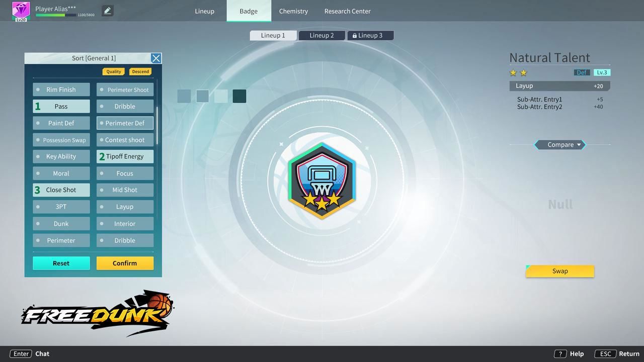Screen dimensions: 644x362
Task: Open the Quality sort dropdown
Action: (114, 71)
